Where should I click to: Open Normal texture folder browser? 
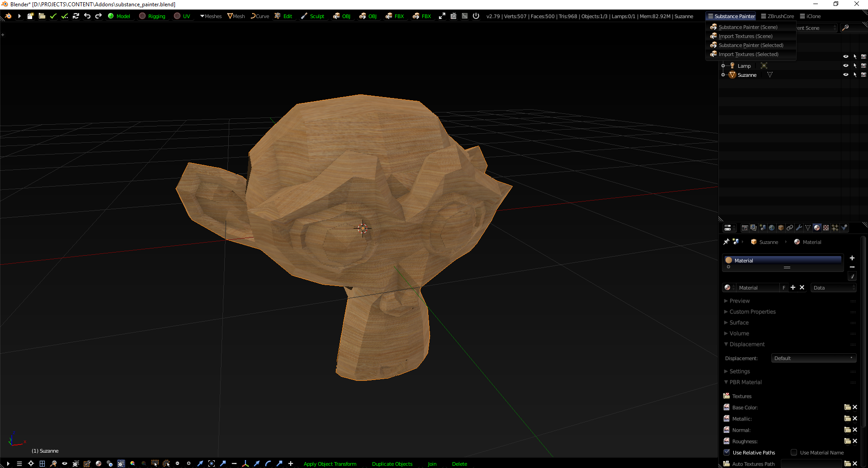coord(847,430)
